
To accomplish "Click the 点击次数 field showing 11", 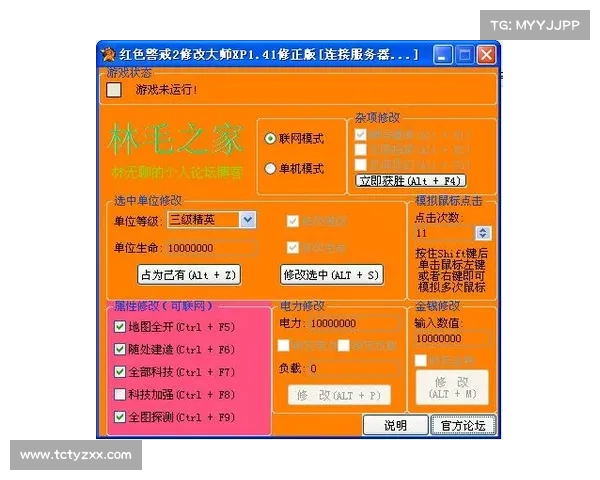I will click(x=445, y=233).
